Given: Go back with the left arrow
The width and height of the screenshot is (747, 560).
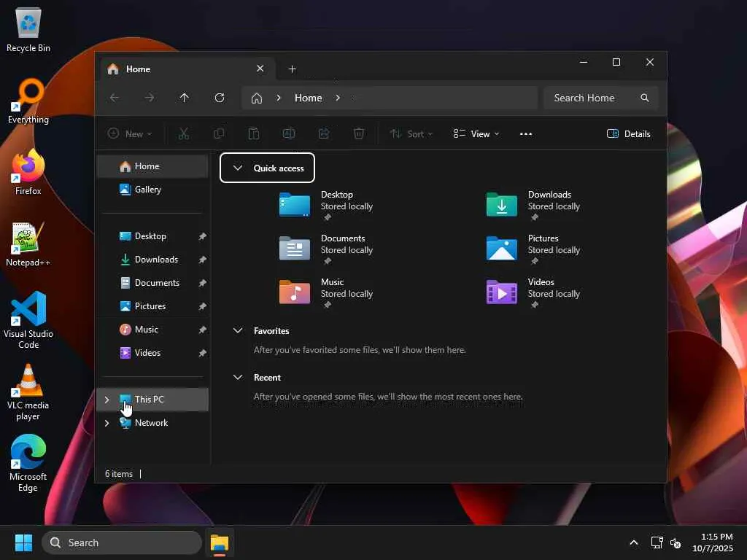Looking at the screenshot, I should tap(115, 98).
